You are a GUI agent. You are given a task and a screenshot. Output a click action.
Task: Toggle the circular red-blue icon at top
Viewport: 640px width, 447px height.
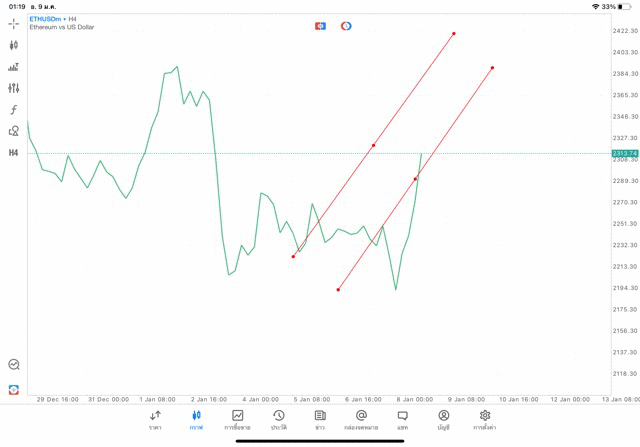tap(346, 26)
